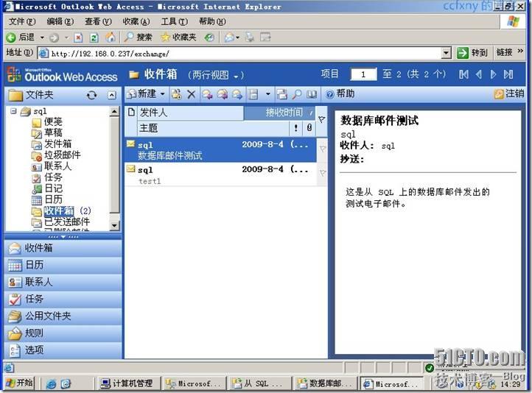Click the flag column header icon
The height and width of the screenshot is (393, 532).
click(x=322, y=119)
